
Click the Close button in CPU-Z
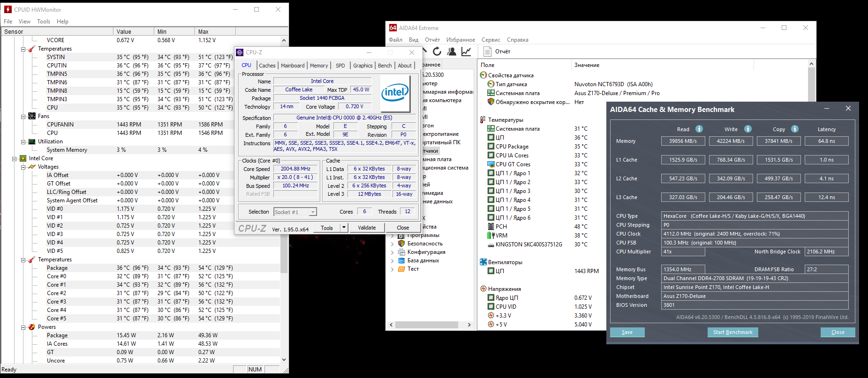(403, 228)
